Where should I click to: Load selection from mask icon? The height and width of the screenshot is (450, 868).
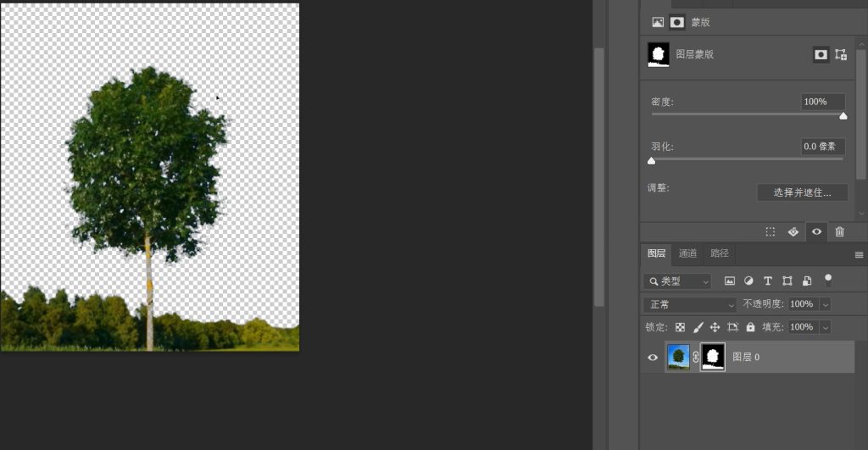[x=770, y=231]
